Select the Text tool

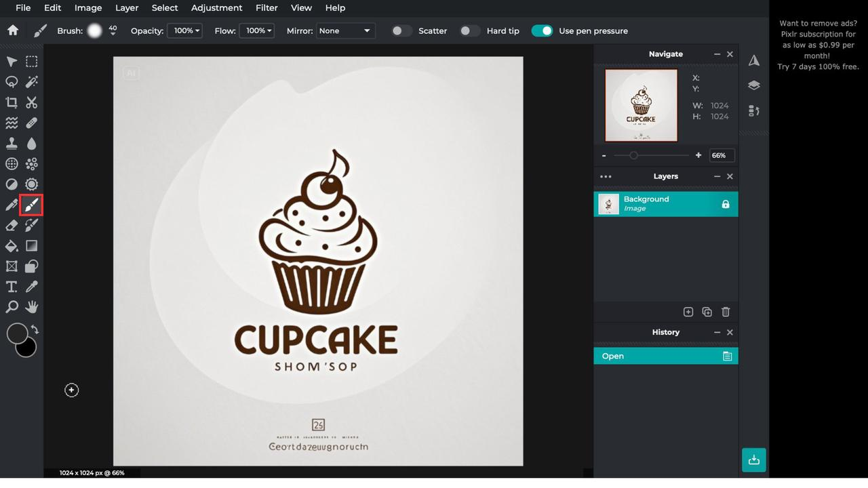click(12, 287)
